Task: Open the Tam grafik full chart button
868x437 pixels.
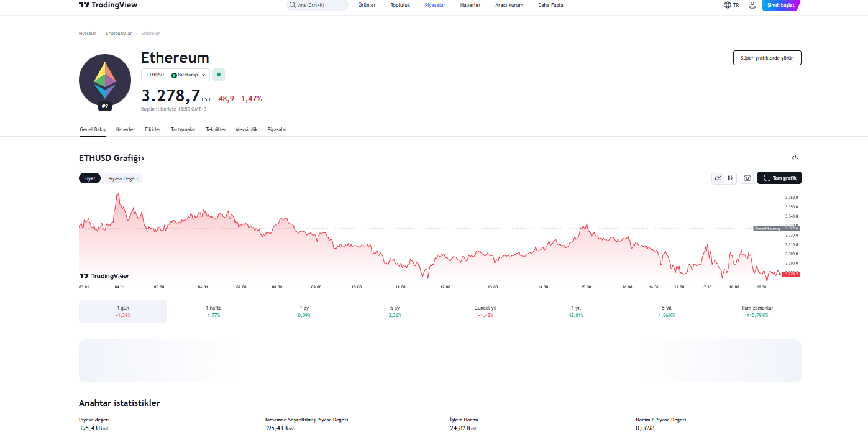Action: [x=779, y=178]
